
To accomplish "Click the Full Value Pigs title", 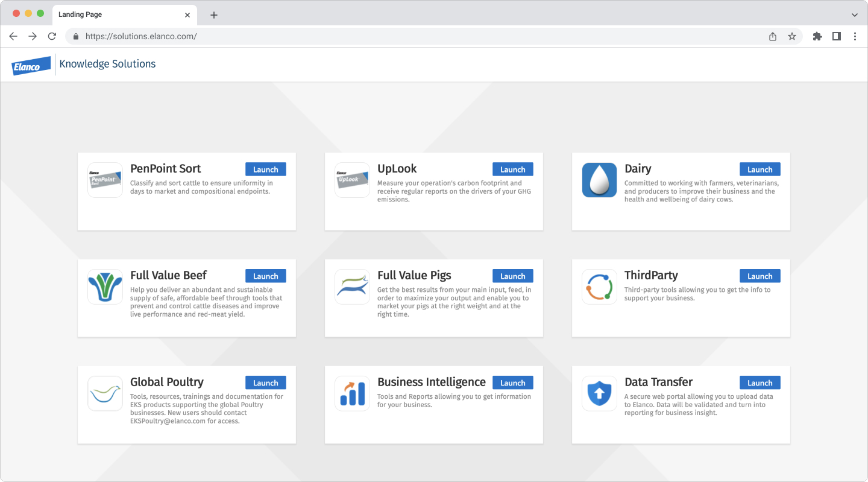I will (414, 276).
